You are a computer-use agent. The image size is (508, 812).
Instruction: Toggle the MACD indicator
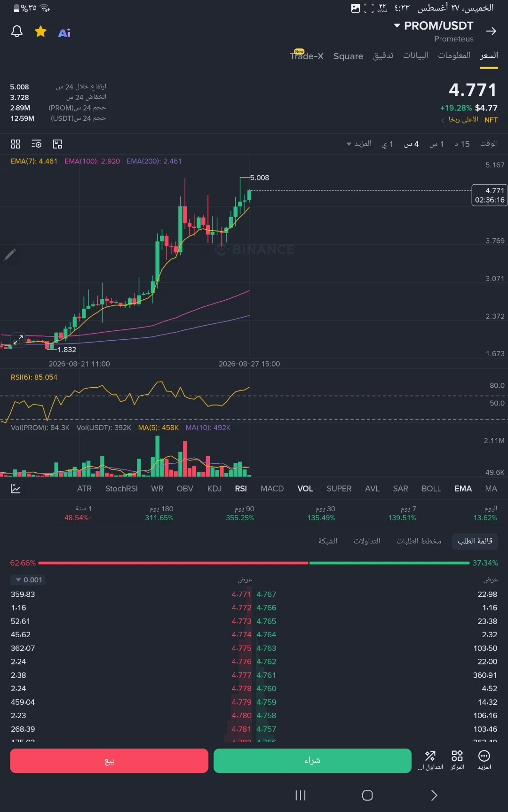pos(272,489)
